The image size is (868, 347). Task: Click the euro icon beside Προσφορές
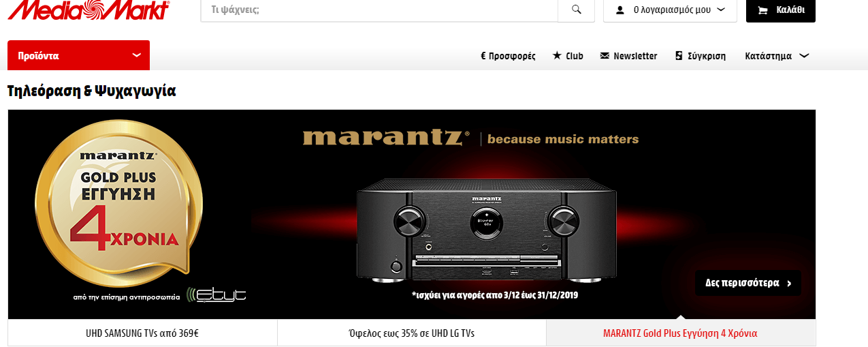(483, 56)
